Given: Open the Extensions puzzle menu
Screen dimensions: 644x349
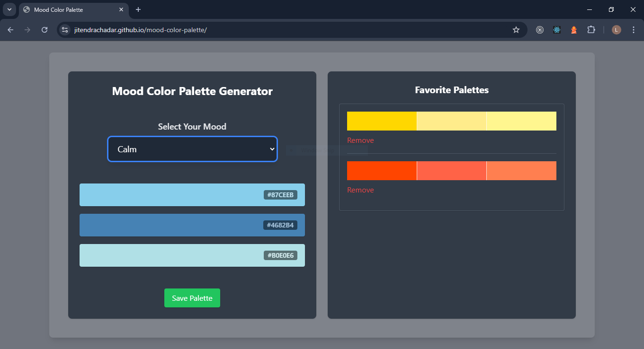Looking at the screenshot, I should [591, 30].
